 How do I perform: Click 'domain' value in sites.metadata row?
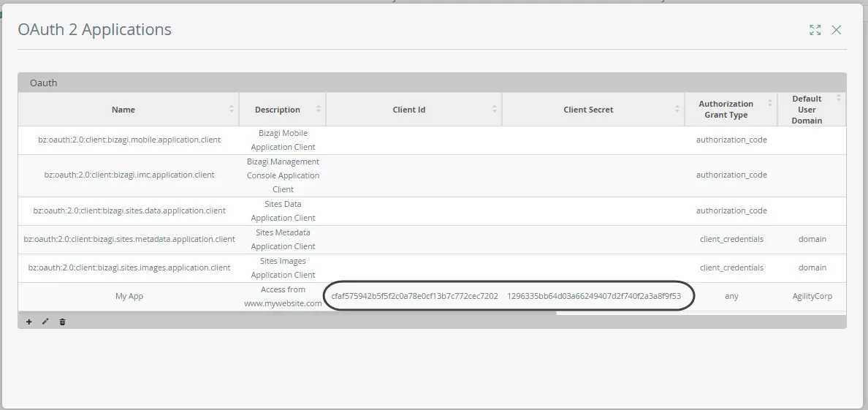point(812,239)
